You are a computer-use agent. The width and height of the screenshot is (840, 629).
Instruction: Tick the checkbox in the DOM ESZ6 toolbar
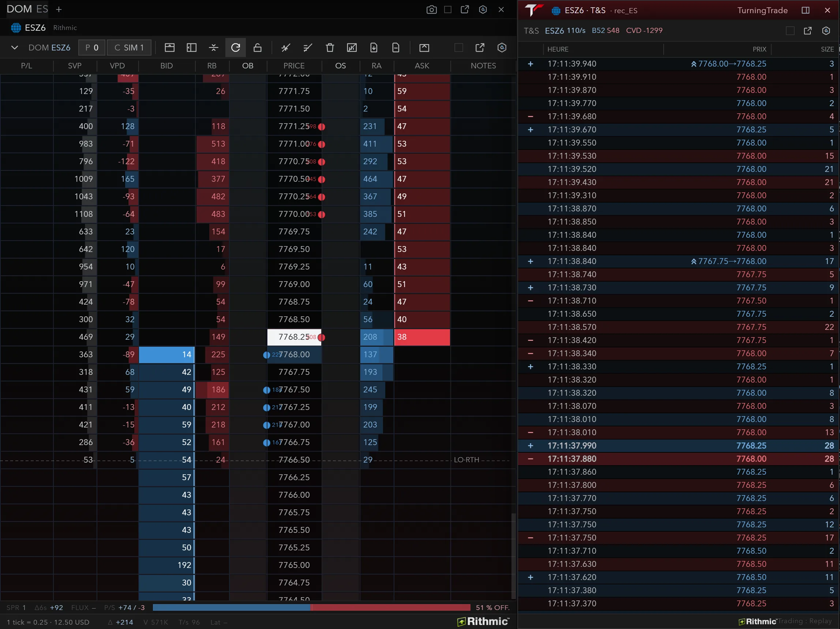[459, 48]
